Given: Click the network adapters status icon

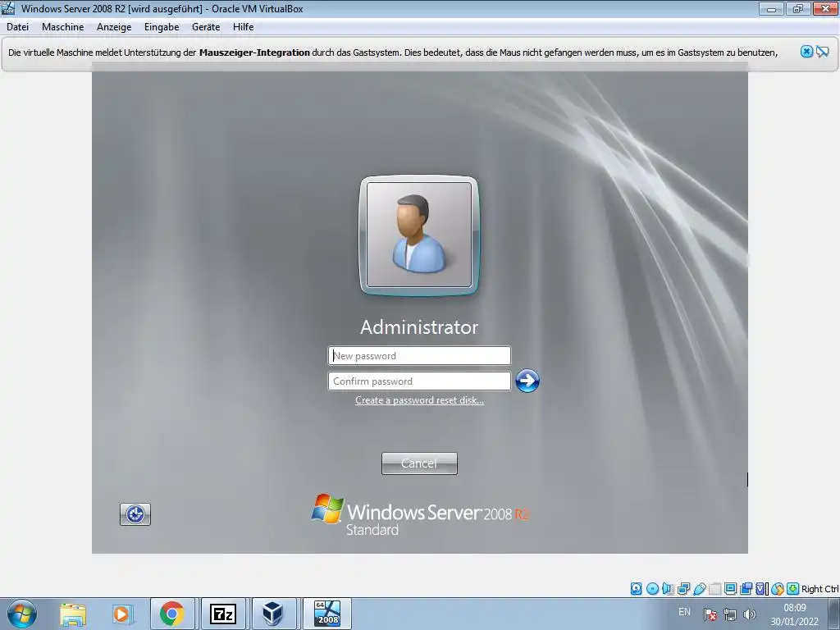Looking at the screenshot, I should point(683,589).
